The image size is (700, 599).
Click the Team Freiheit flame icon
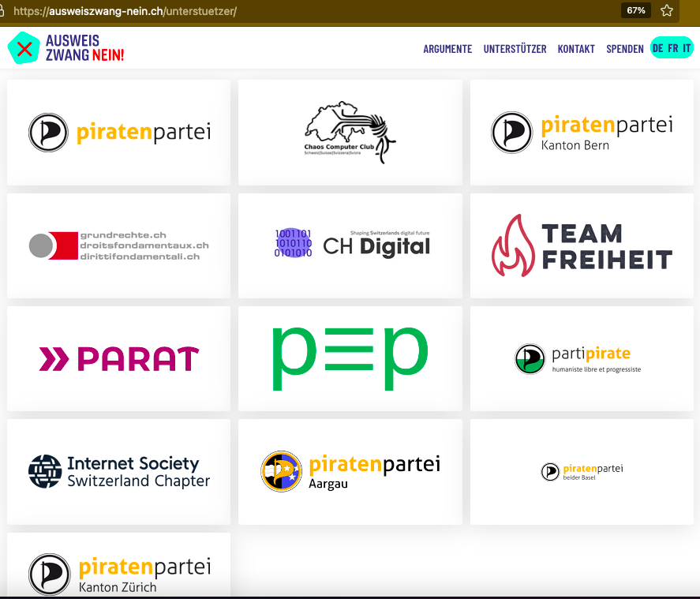[x=513, y=245]
